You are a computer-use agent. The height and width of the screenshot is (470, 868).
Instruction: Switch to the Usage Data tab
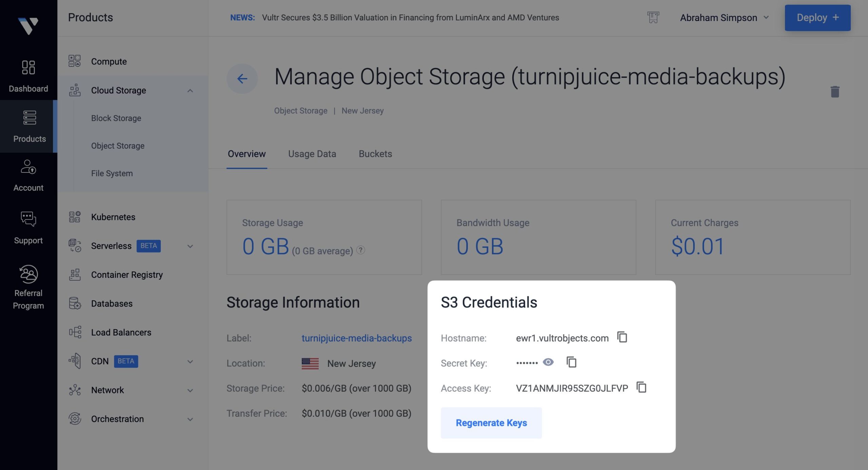tap(312, 154)
